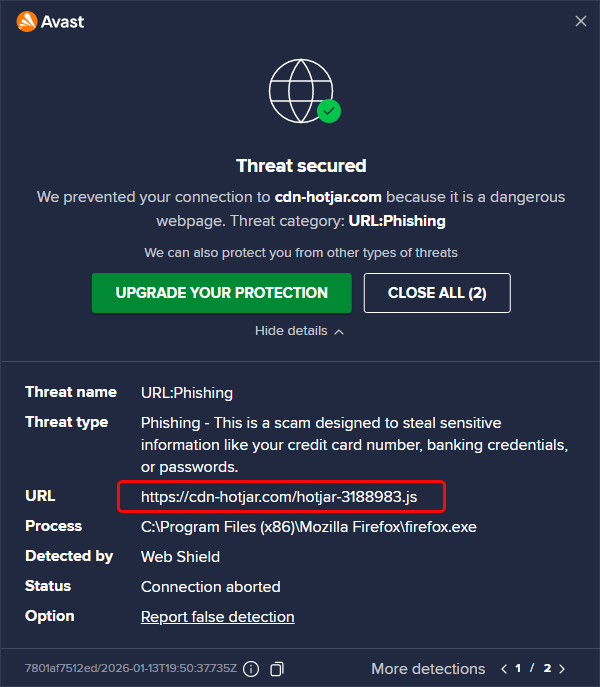This screenshot has height=687, width=600.
Task: Click the Avast logo icon
Action: tap(27, 21)
